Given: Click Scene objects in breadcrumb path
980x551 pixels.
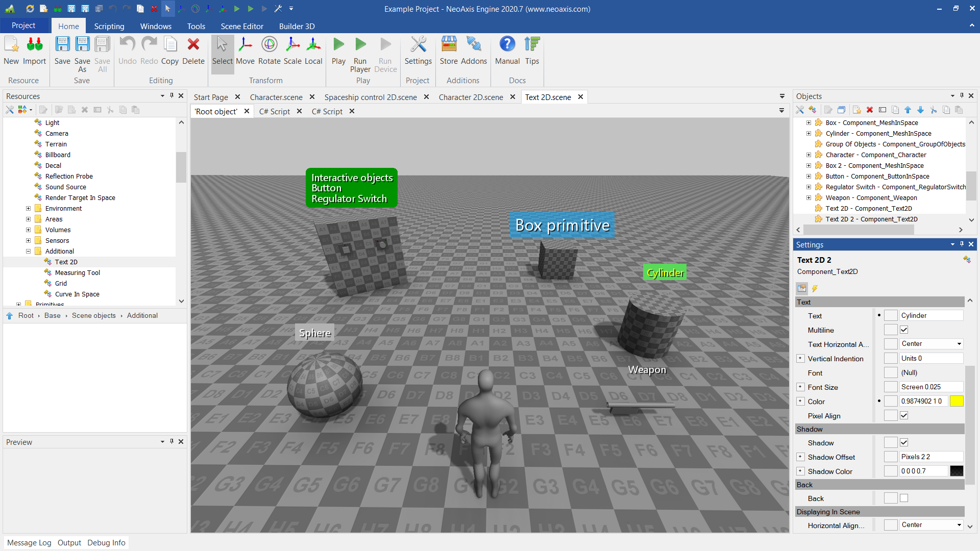Looking at the screenshot, I should pyautogui.click(x=94, y=315).
